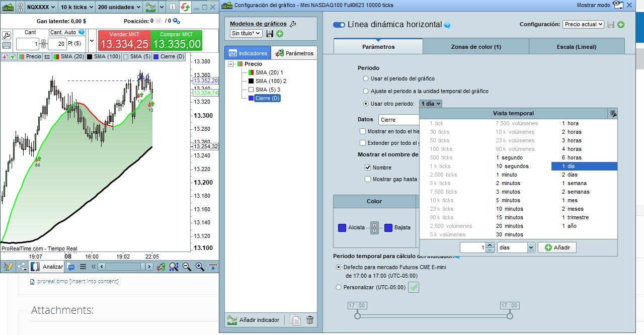Switch to the Parámetros tab
Screen dimensions: 644x335
coord(378,46)
